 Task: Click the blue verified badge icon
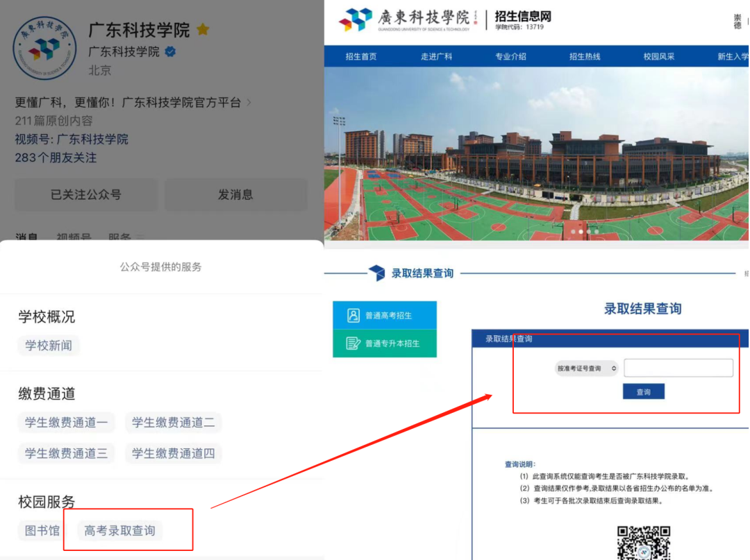[170, 51]
